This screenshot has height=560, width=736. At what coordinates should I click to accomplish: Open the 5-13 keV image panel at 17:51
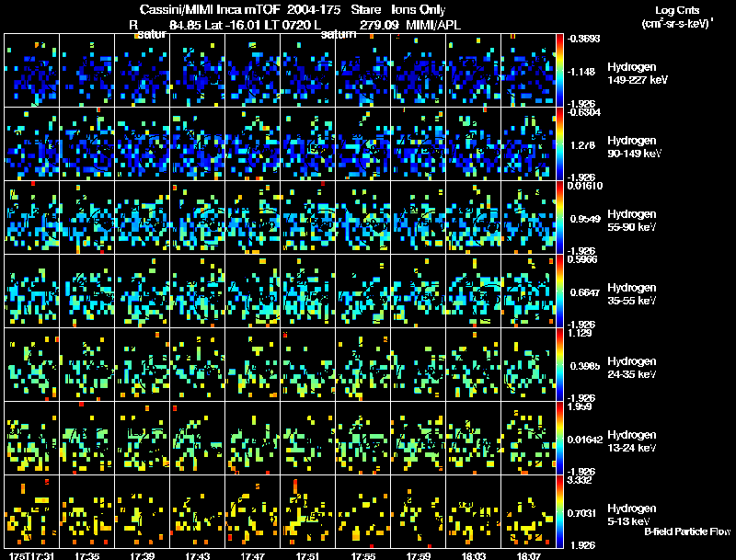coord(308,511)
